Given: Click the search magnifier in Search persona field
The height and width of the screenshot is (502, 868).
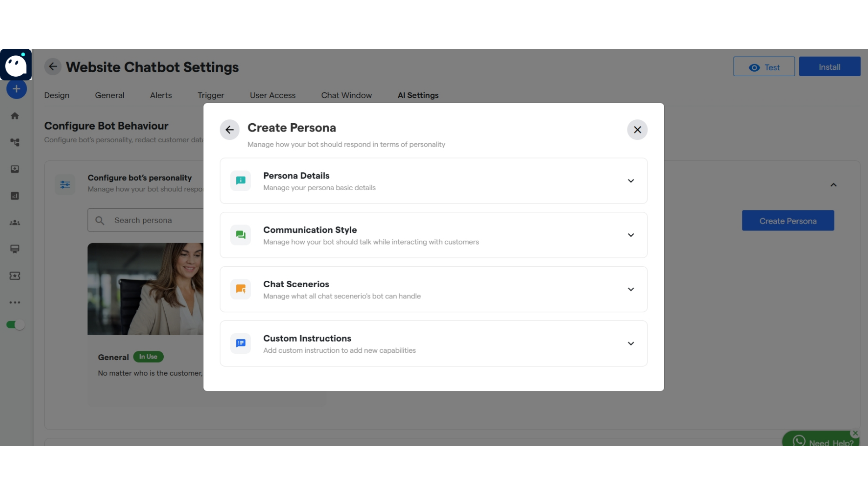Looking at the screenshot, I should point(100,220).
